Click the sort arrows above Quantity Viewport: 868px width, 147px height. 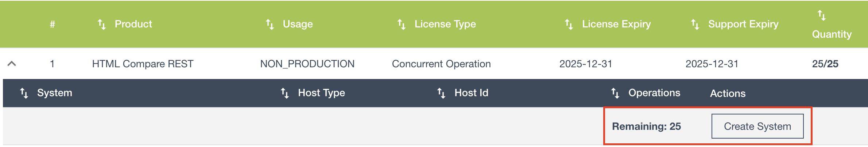pos(821,15)
